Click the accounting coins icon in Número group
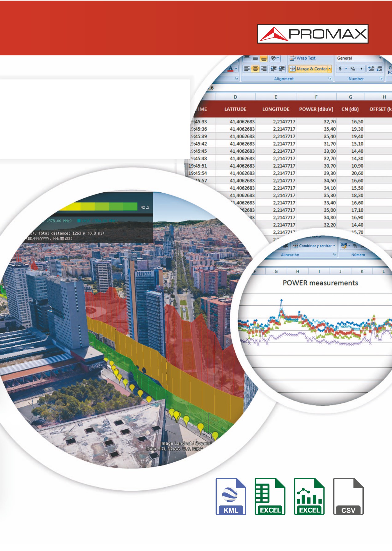This screenshot has width=392, height=551. (x=344, y=246)
